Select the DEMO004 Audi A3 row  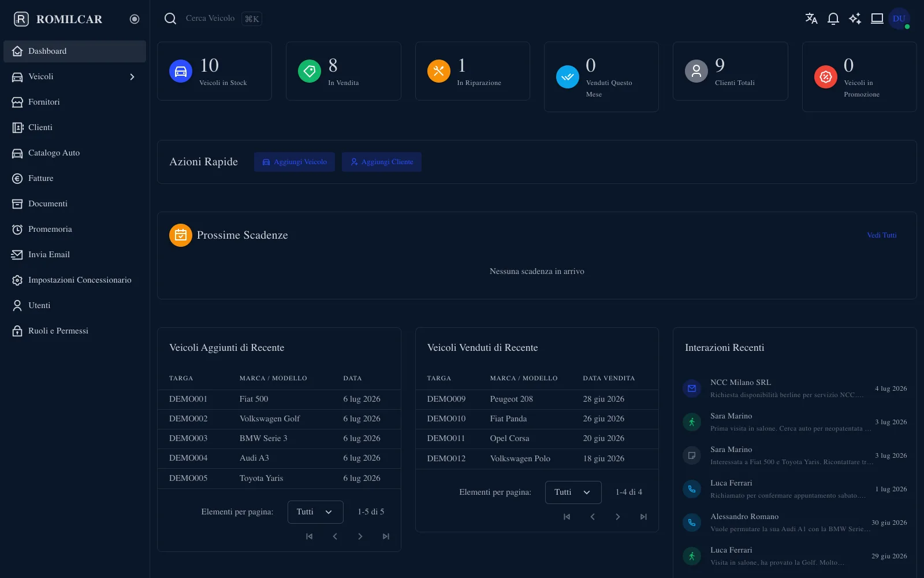tap(279, 458)
